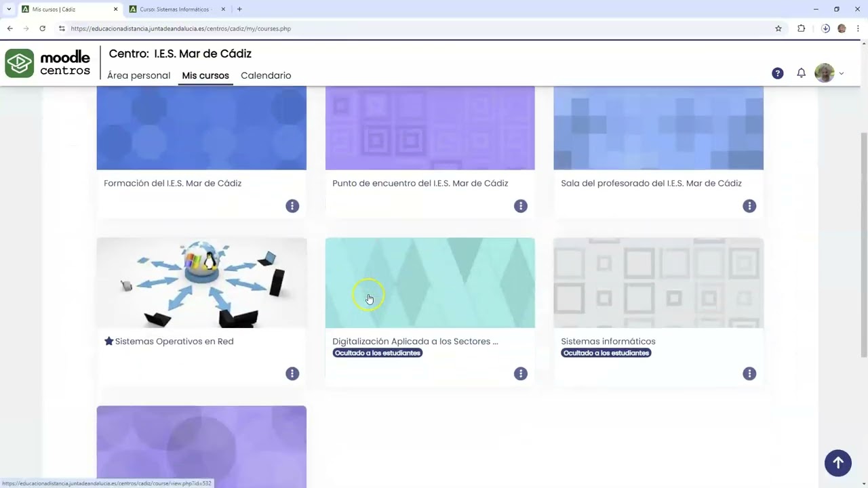Open Sistemas Operativos en Red course link
This screenshot has height=488, width=868.
click(174, 341)
